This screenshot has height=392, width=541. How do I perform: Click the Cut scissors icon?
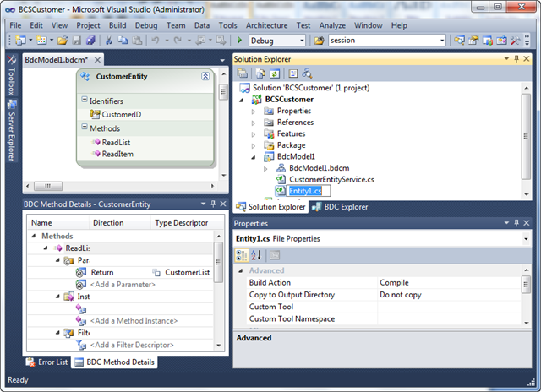108,41
